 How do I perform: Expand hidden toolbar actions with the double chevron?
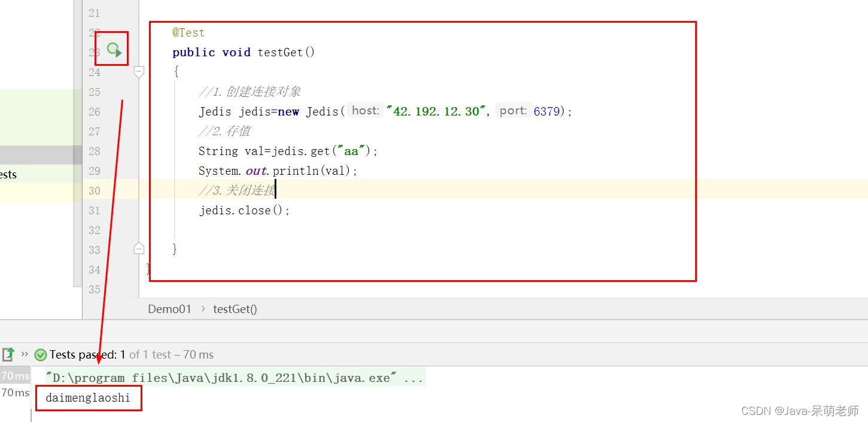(x=25, y=354)
